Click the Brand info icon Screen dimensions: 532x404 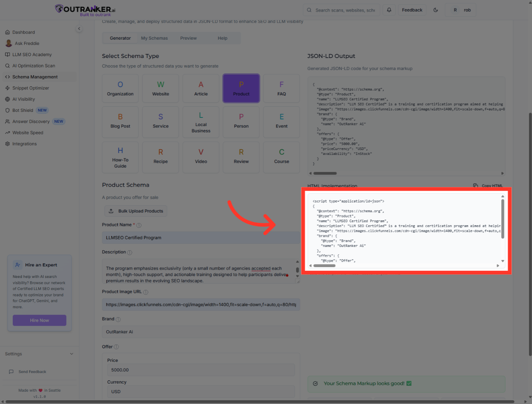[118, 319]
